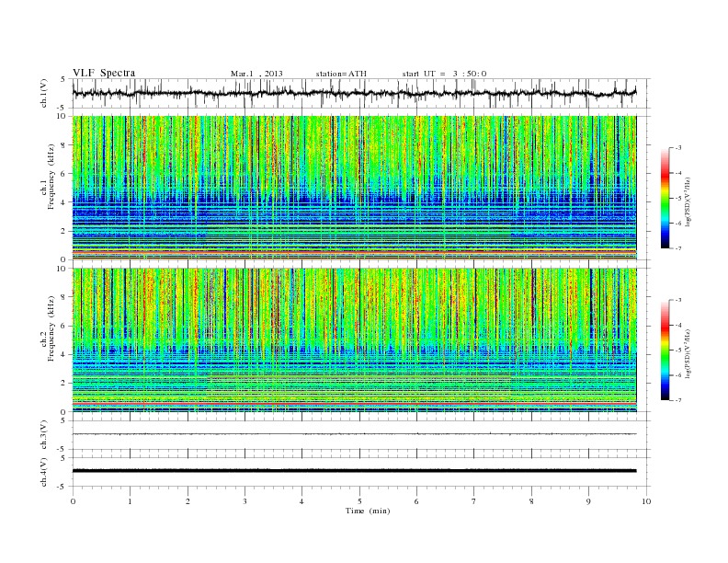Click the "ch.1(V)" waveform axis label
Viewport: 728px width, 563px height.
[x=44, y=93]
